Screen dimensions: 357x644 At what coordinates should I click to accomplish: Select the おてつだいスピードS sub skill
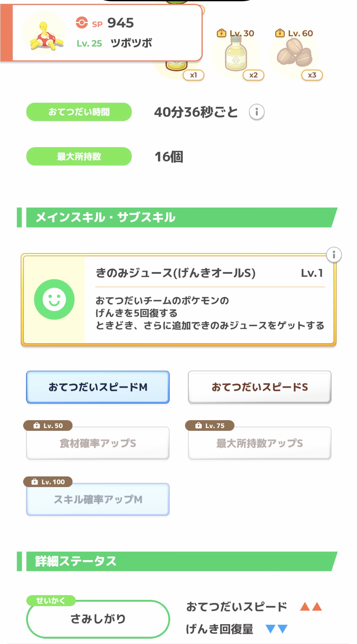[x=259, y=387]
